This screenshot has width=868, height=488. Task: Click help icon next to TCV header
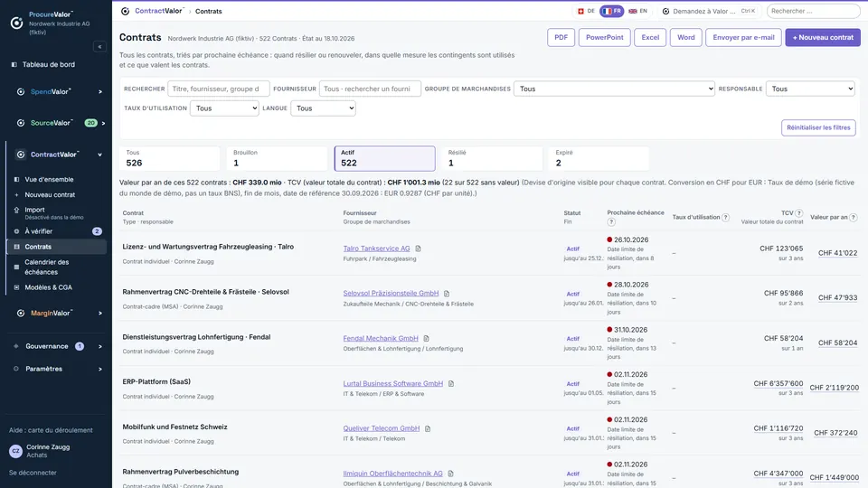point(798,213)
